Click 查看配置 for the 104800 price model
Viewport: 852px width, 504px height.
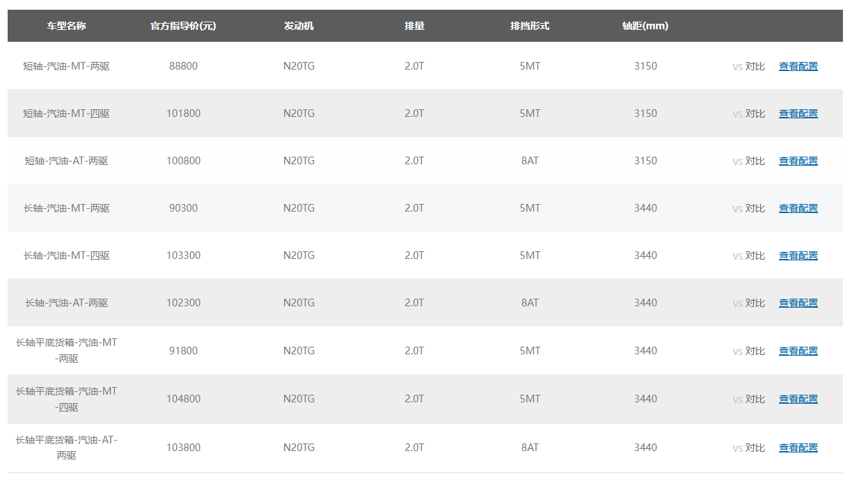pos(798,399)
